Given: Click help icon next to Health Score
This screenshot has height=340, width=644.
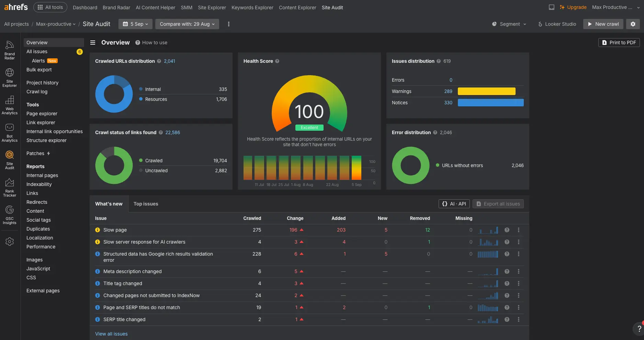Looking at the screenshot, I should coord(277,61).
